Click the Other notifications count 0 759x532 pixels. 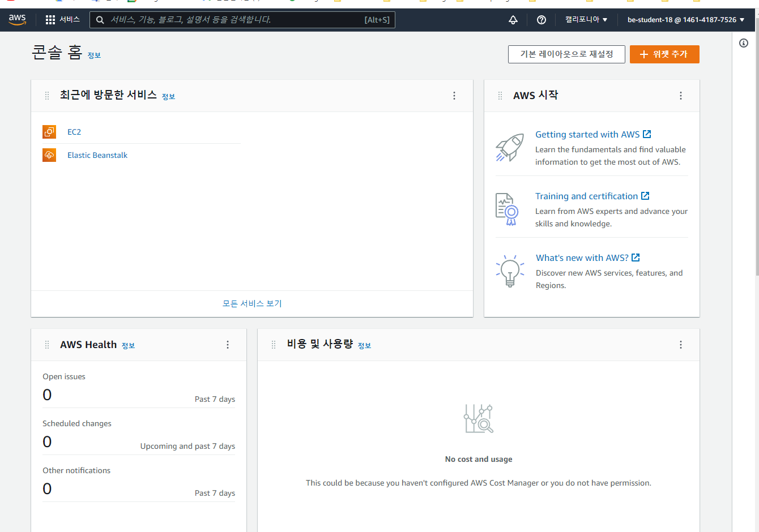47,488
